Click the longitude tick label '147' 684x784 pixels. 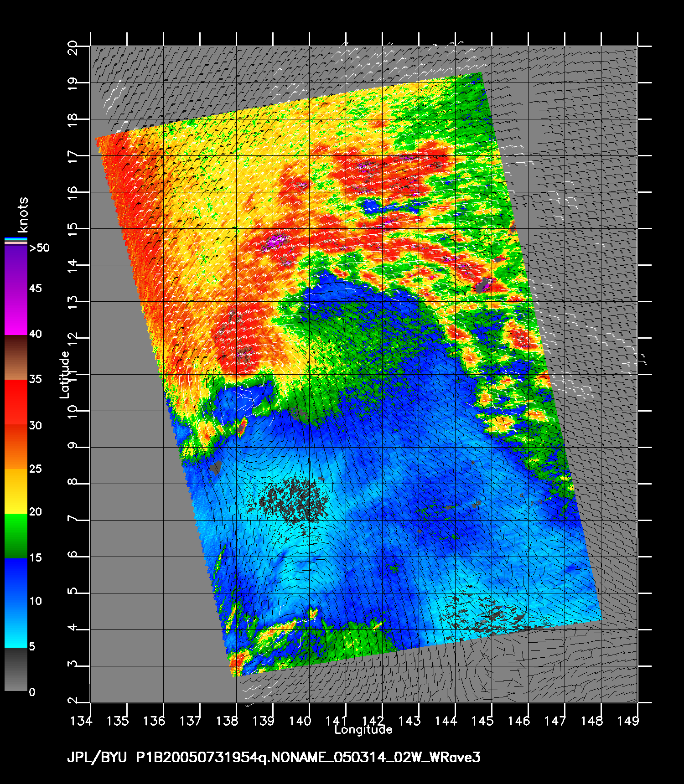click(555, 721)
